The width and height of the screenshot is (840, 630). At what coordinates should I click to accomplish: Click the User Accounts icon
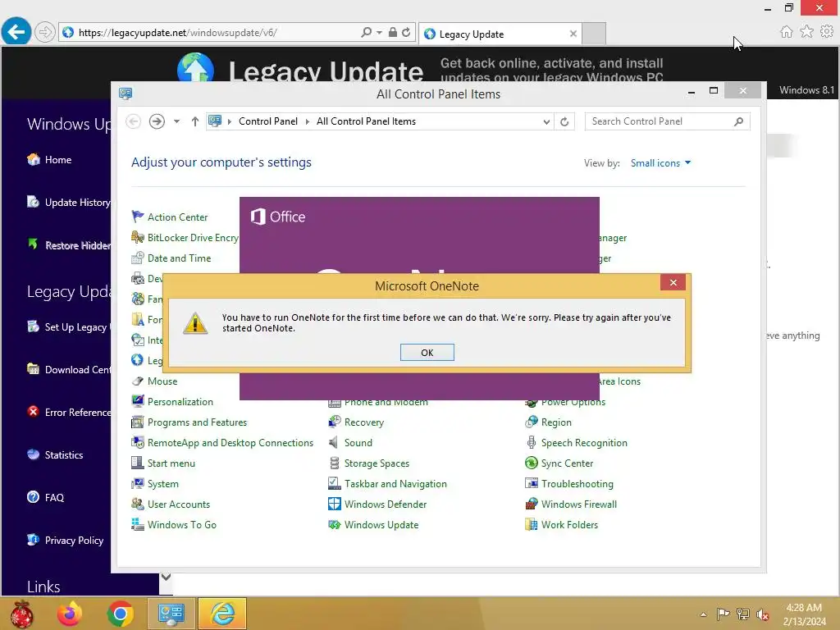pos(138,504)
